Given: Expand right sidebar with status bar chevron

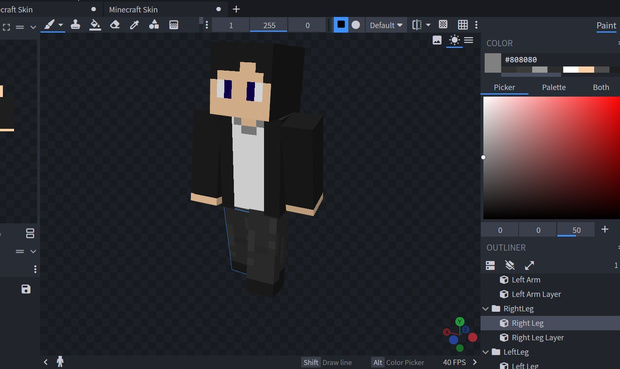Looking at the screenshot, I should click(474, 362).
